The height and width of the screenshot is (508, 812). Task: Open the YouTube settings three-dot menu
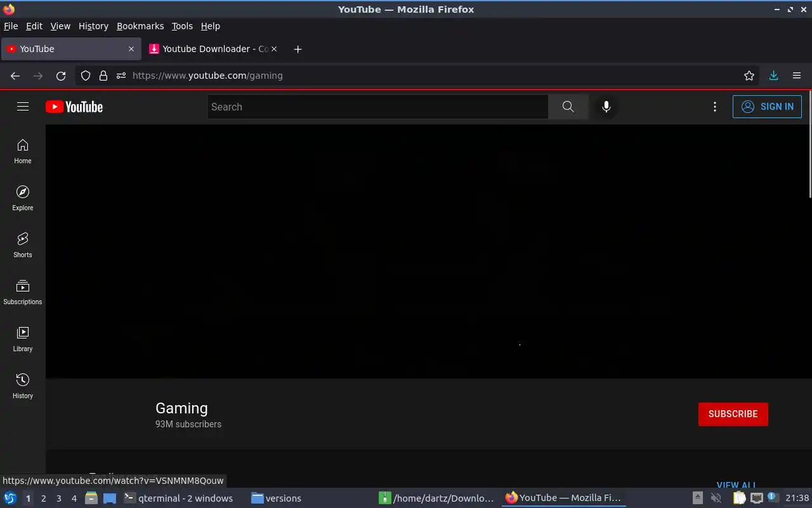pos(715,107)
